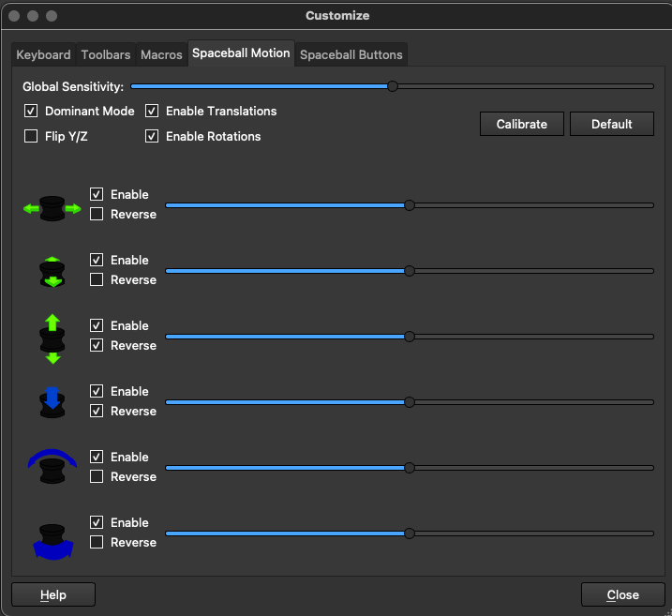Select the Spaceball Motion tab
Image resolution: width=672 pixels, height=616 pixels.
241,53
